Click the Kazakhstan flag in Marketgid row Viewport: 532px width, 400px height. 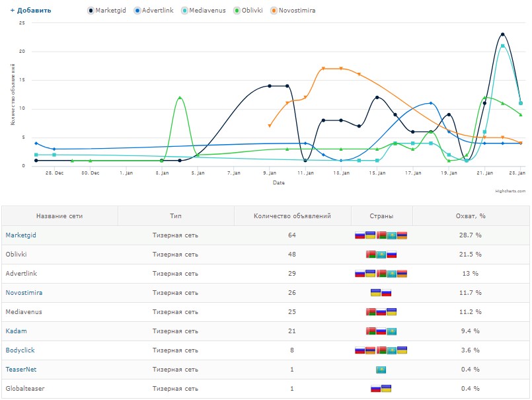[391, 235]
